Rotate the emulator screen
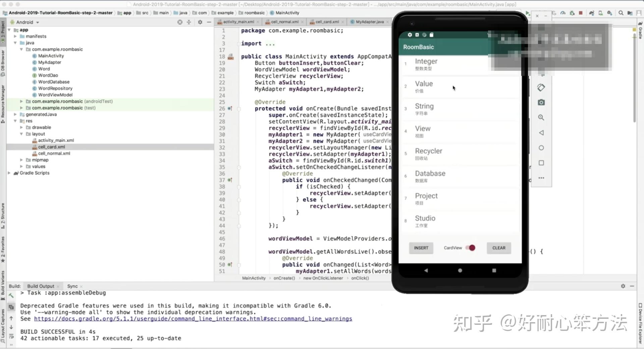 pos(541,88)
